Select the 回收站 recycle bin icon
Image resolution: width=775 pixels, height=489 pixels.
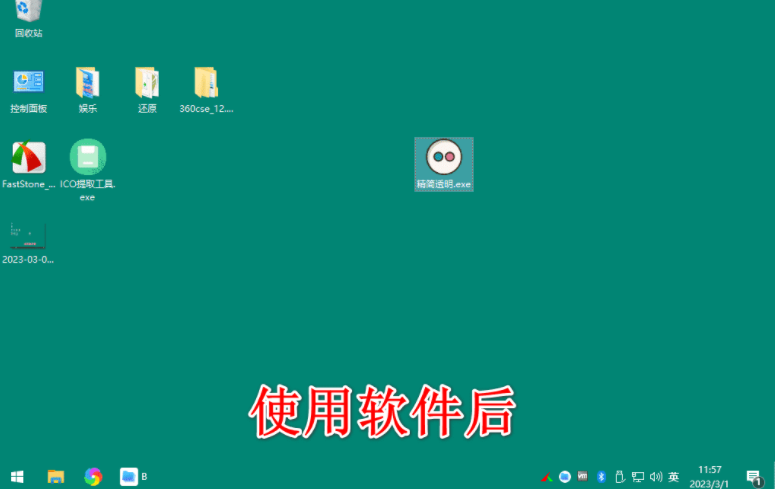tap(28, 14)
